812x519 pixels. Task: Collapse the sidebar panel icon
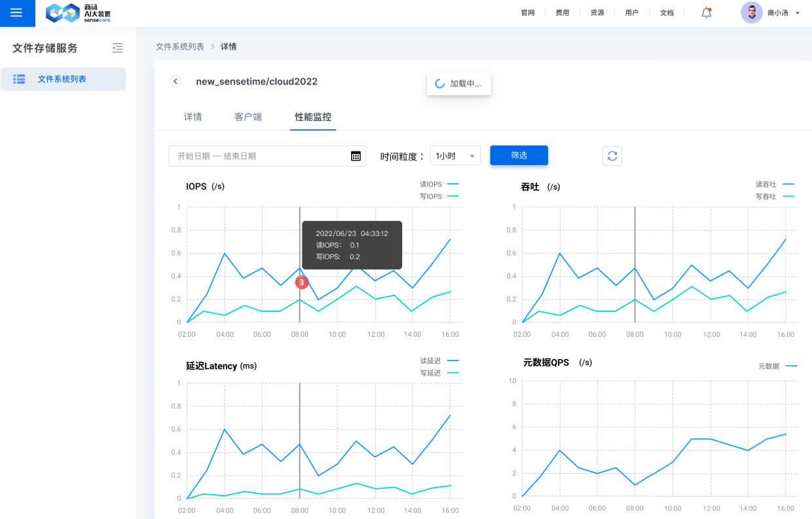tap(117, 48)
